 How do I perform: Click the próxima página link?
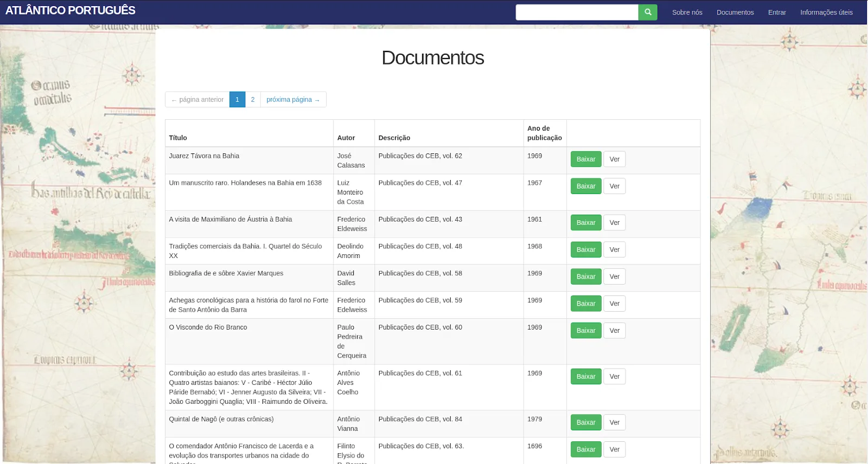pyautogui.click(x=293, y=100)
